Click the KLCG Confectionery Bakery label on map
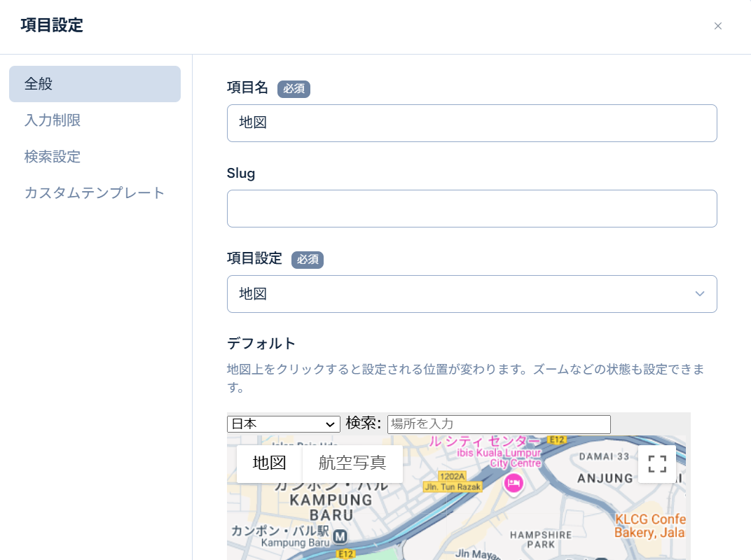 [649, 526]
